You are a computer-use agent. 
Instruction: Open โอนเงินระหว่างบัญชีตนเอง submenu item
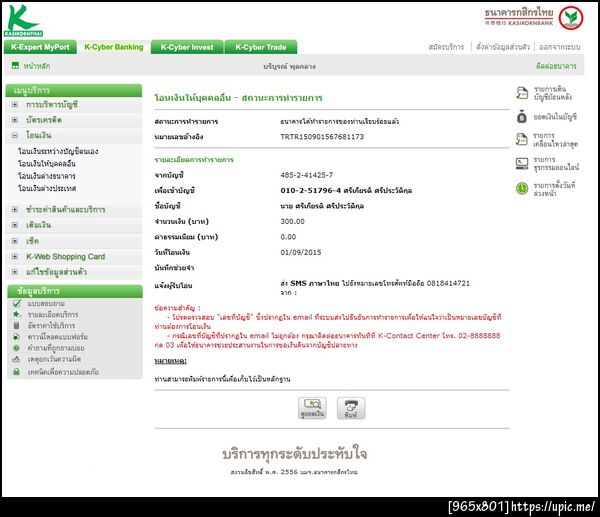click(x=58, y=151)
